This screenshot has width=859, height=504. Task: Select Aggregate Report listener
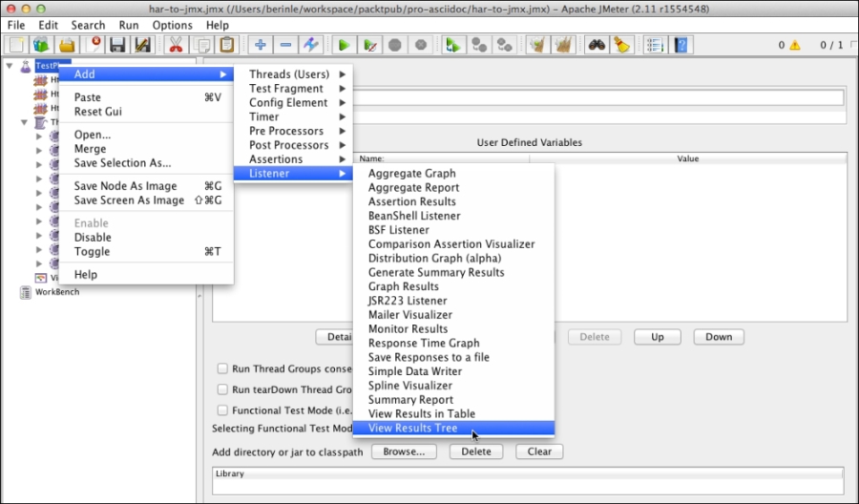click(x=453, y=187)
